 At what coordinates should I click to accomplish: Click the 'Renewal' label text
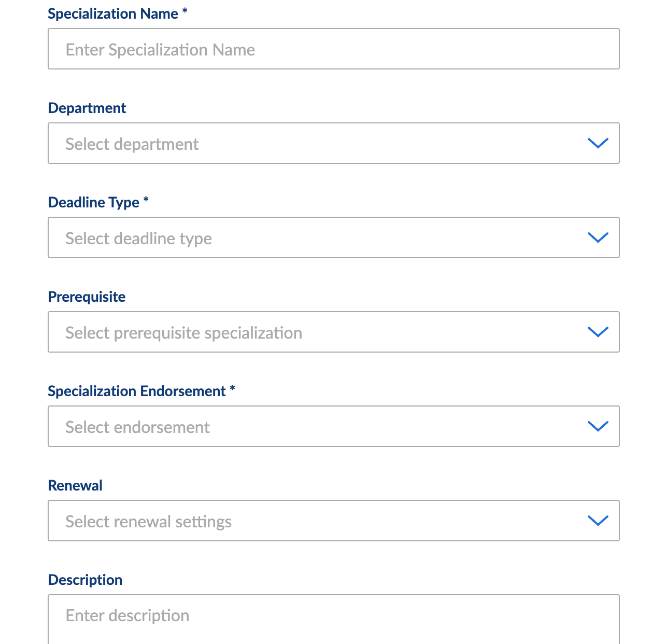75,485
